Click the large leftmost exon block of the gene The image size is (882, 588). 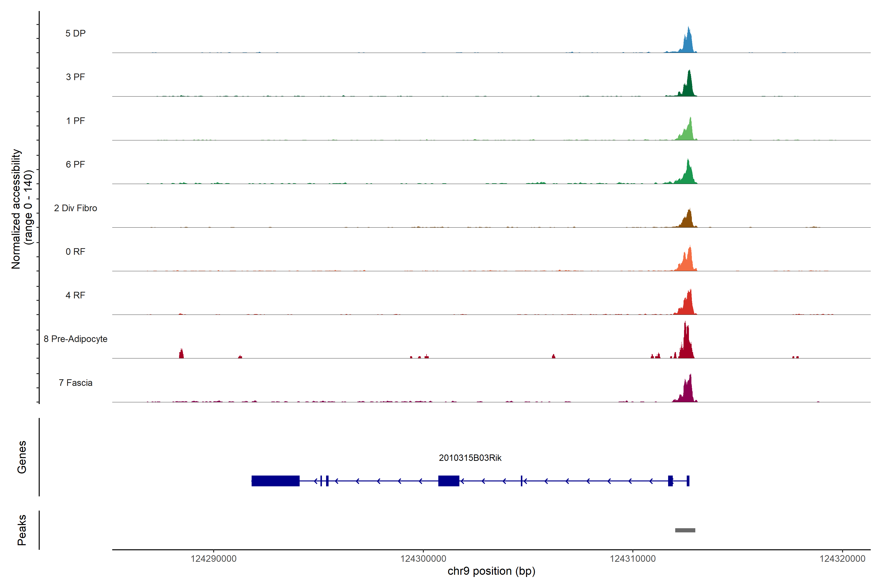click(275, 481)
